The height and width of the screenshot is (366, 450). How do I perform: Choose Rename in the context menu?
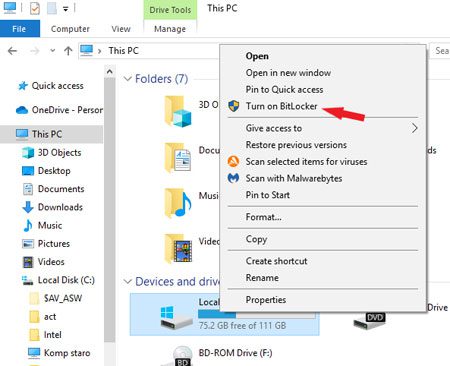(x=323, y=278)
